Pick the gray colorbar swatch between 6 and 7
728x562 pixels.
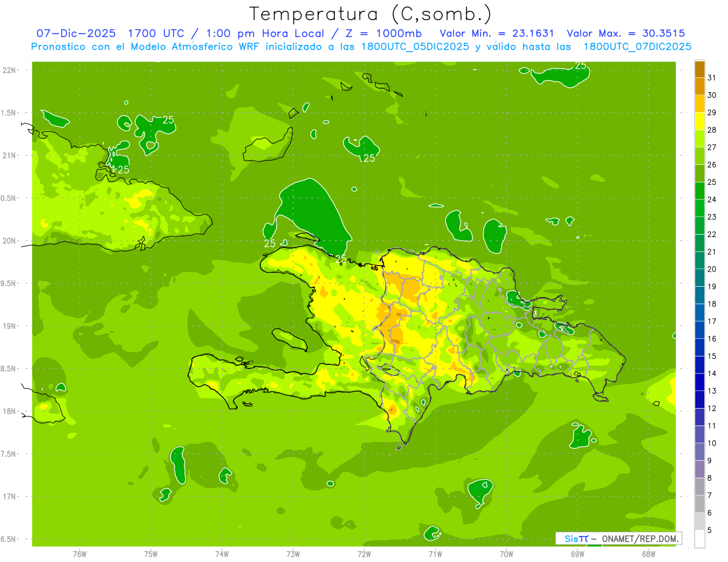tap(699, 504)
